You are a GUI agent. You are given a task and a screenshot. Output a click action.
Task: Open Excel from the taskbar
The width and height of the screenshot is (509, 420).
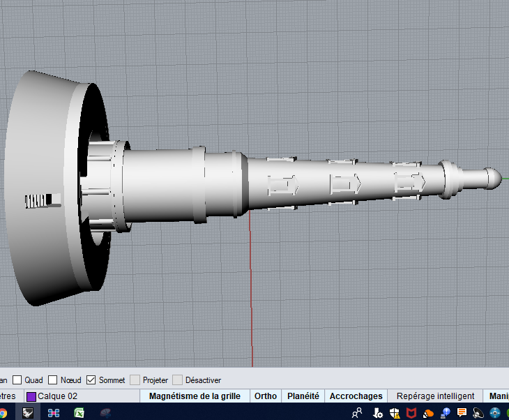click(79, 412)
